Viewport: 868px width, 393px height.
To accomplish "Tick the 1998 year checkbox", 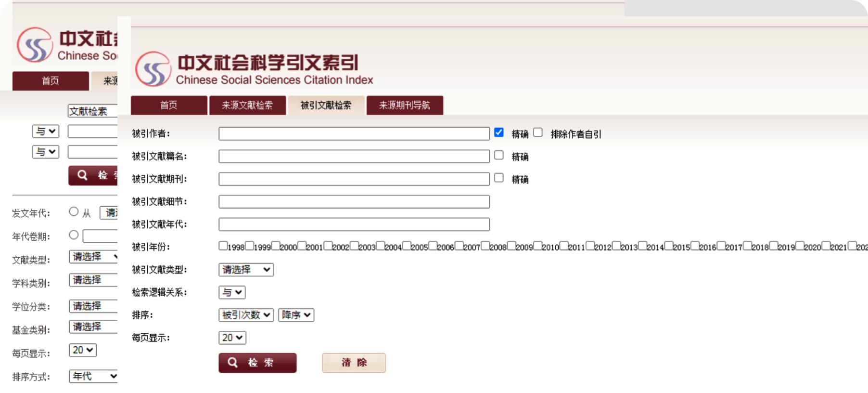I will [x=223, y=246].
